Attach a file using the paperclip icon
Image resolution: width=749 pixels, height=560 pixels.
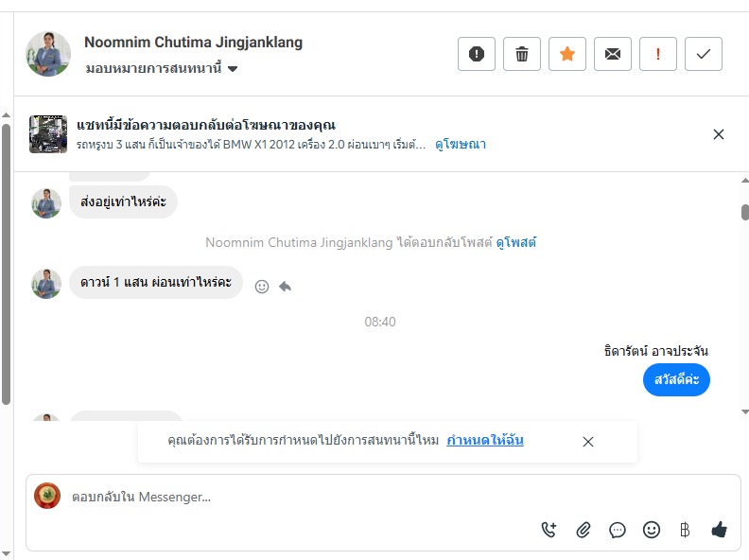pyautogui.click(x=584, y=530)
